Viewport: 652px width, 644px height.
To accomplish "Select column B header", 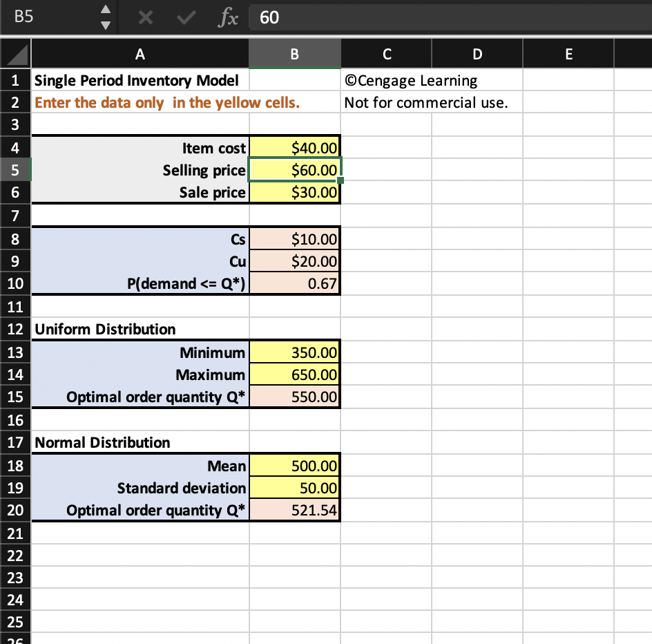I will coord(295,54).
